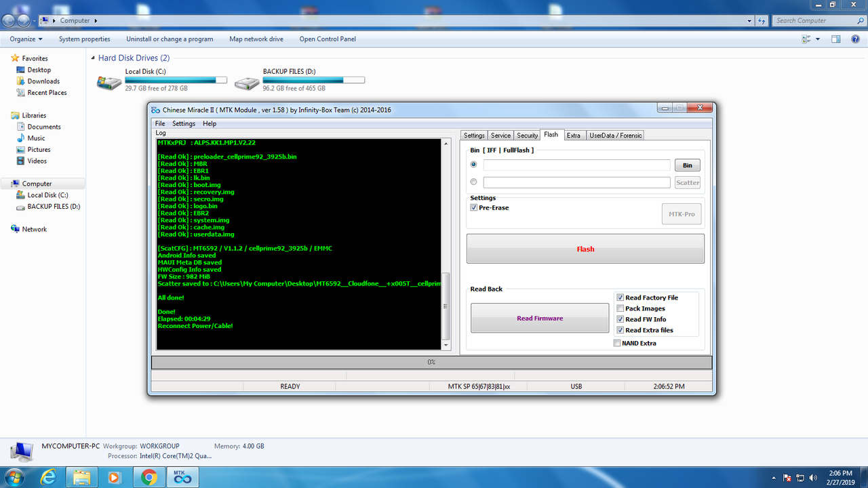The image size is (868, 488).
Task: Click the Search Computer box
Action: click(818, 20)
